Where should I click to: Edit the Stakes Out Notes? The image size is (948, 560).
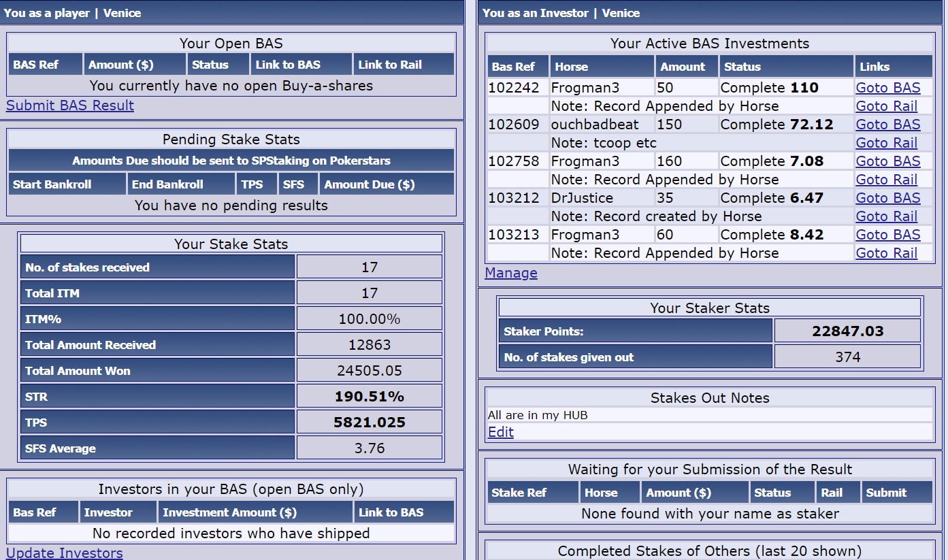pos(501,432)
